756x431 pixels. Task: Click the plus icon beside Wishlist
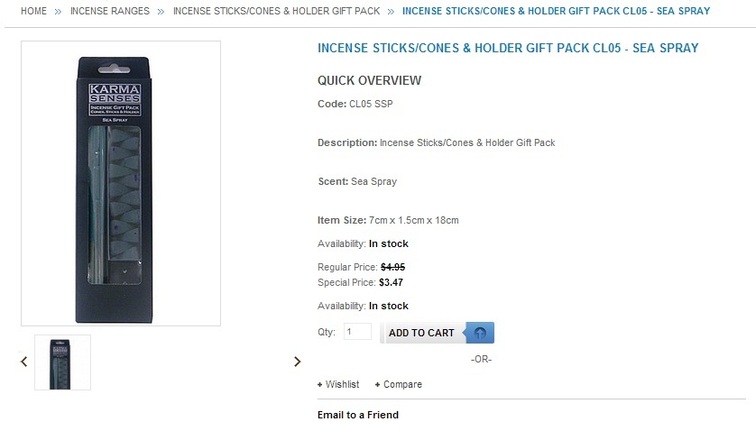pyautogui.click(x=320, y=385)
